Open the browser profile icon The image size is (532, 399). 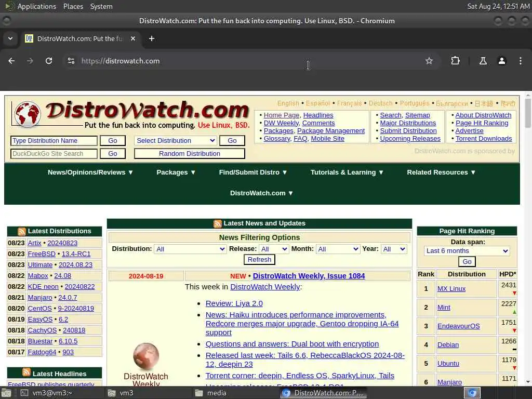click(502, 61)
